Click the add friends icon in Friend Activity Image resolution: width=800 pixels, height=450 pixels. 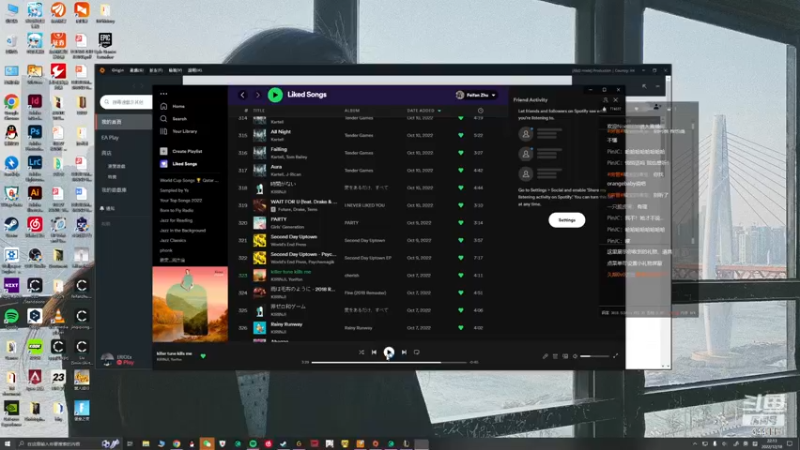pyautogui.click(x=605, y=100)
